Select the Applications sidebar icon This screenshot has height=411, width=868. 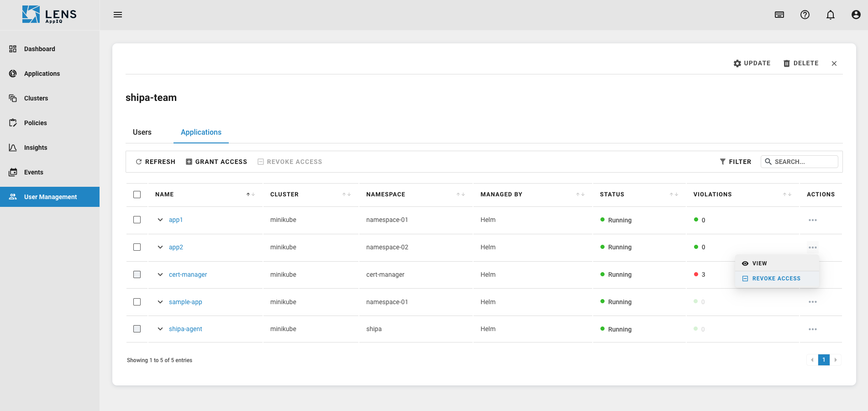tap(13, 74)
